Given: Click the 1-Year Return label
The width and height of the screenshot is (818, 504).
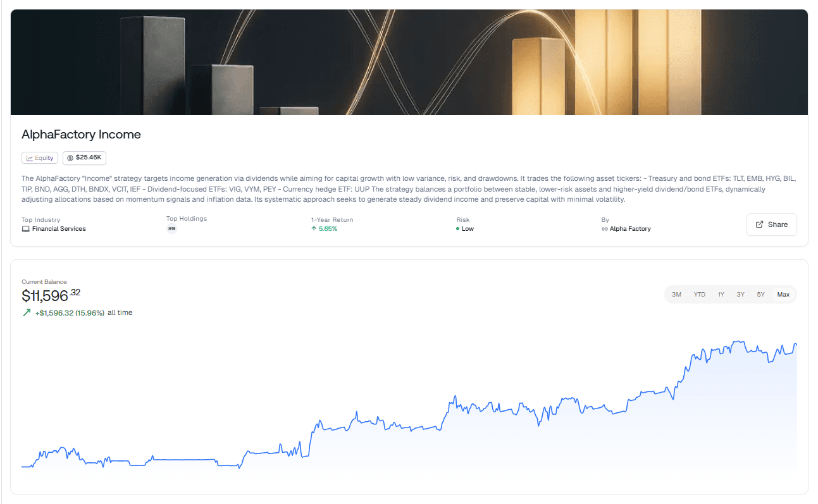Looking at the screenshot, I should [332, 219].
